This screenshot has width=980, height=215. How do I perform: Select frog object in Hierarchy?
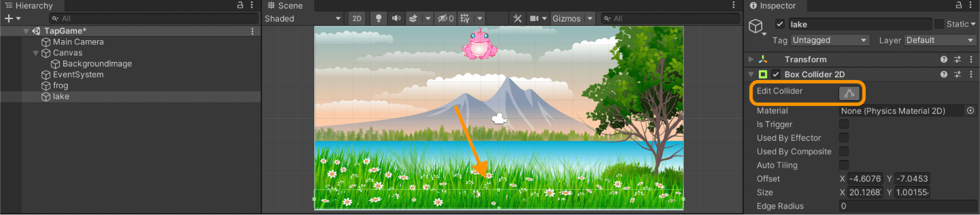click(x=60, y=85)
